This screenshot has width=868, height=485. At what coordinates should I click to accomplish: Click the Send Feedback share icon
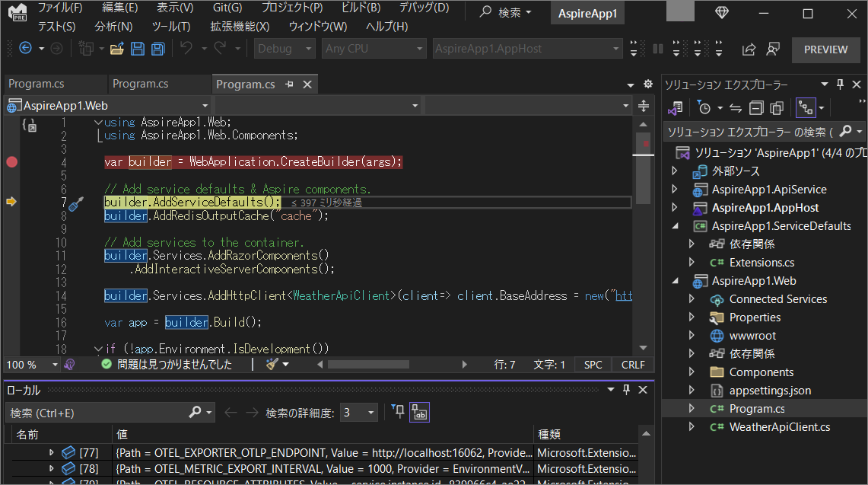tap(750, 49)
